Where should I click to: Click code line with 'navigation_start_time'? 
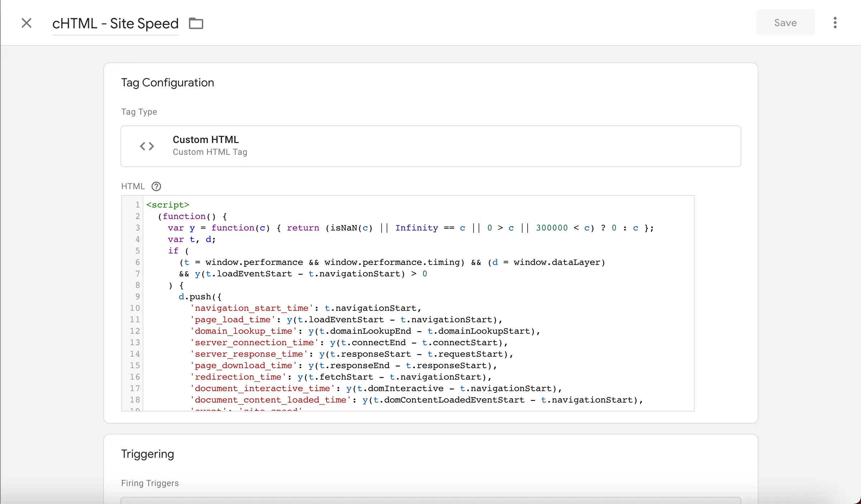coord(306,308)
